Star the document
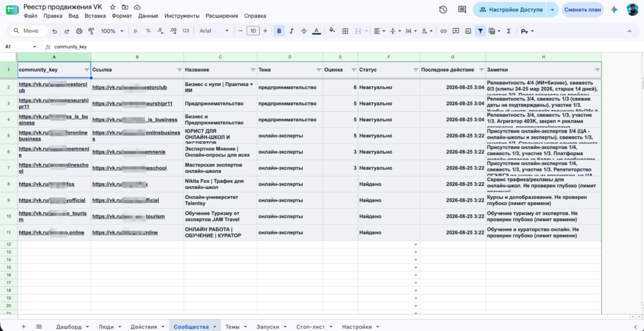The height and width of the screenshot is (331, 644). [x=113, y=8]
